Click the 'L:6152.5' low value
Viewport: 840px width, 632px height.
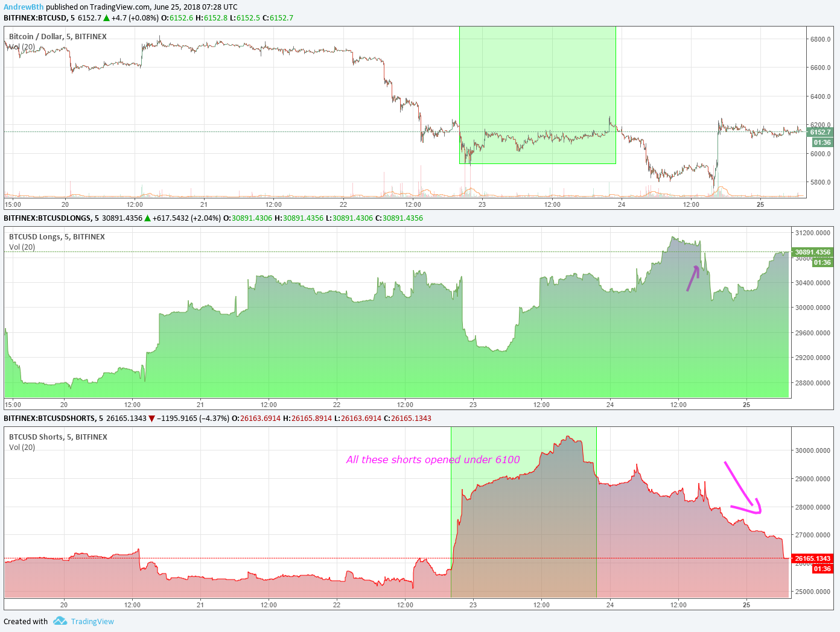pyautogui.click(x=245, y=17)
